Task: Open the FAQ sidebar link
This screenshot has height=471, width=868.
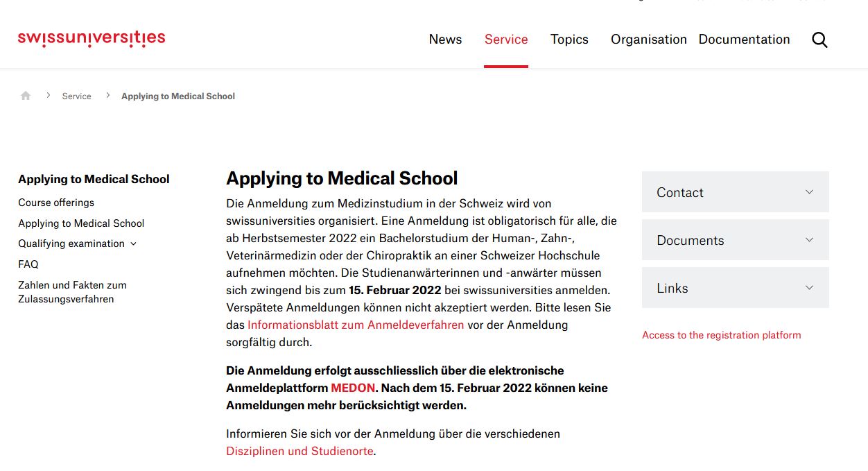Action: pos(28,264)
